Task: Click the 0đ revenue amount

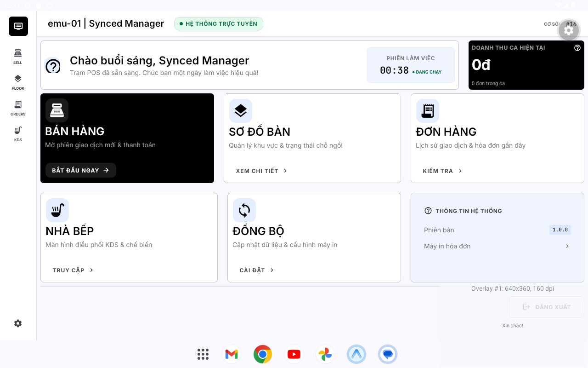Action: coord(481,65)
